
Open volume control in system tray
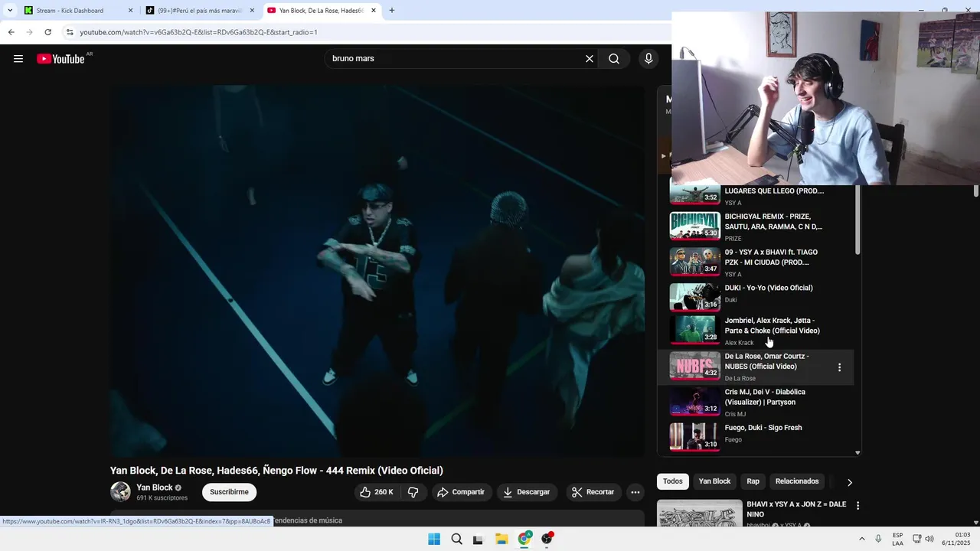929,539
